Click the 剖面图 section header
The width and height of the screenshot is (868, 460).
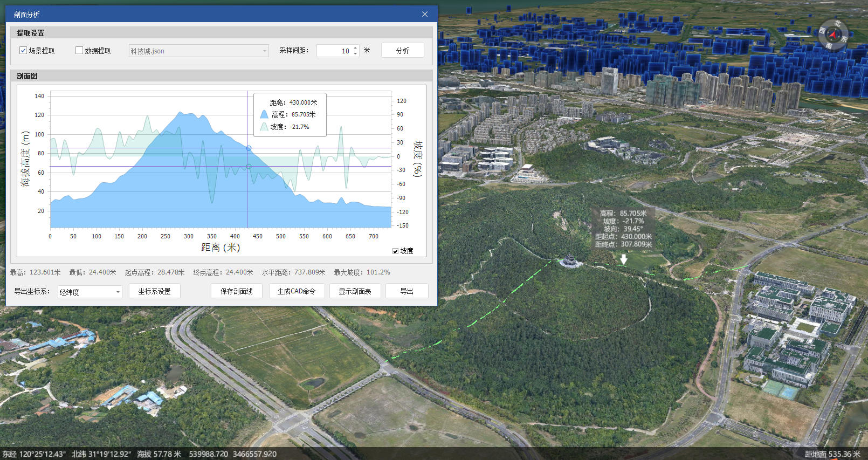coord(222,76)
